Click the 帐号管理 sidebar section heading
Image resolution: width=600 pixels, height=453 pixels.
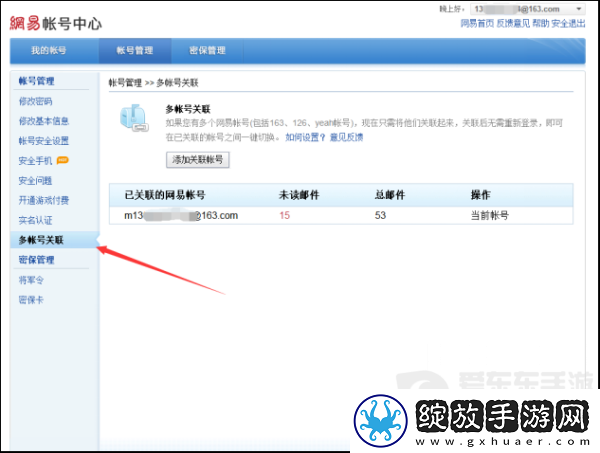(36, 81)
